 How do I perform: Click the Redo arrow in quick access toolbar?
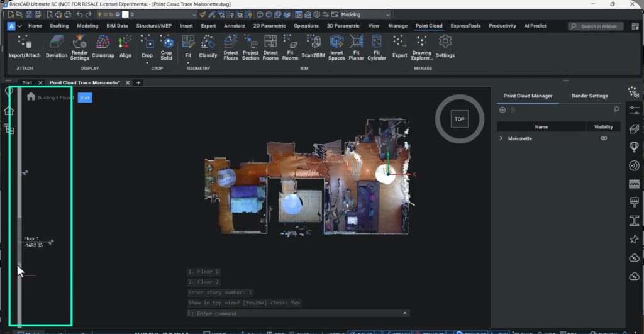click(x=88, y=14)
